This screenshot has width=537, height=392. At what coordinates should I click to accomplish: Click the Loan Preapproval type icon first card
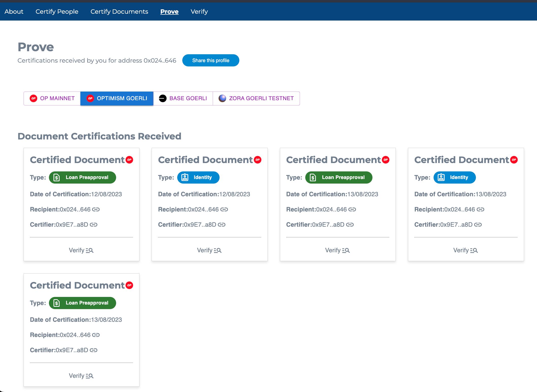tap(56, 177)
